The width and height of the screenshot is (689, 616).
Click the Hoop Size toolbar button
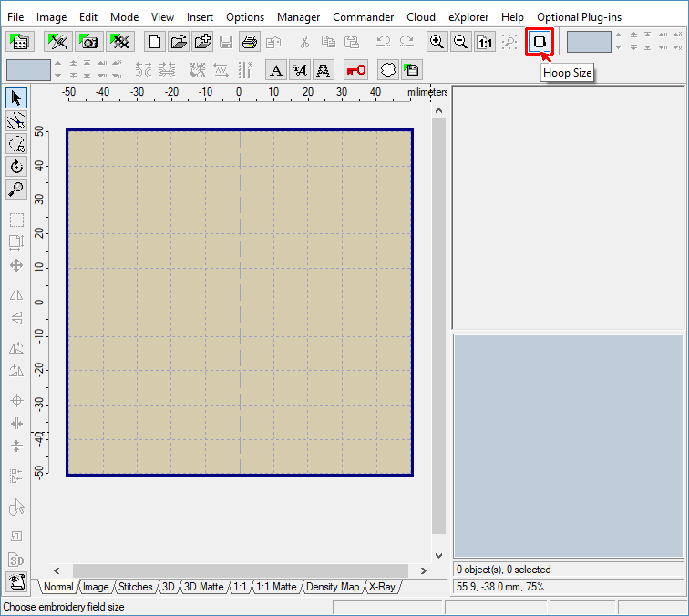tap(540, 42)
